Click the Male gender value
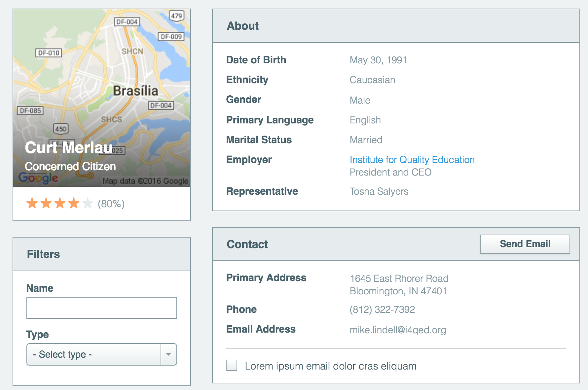588x390 pixels. [360, 100]
